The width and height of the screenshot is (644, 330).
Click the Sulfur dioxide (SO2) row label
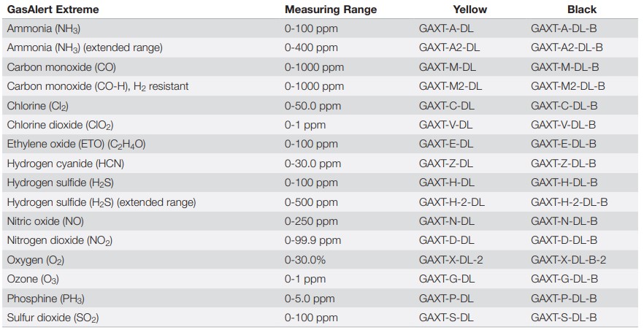tap(53, 318)
